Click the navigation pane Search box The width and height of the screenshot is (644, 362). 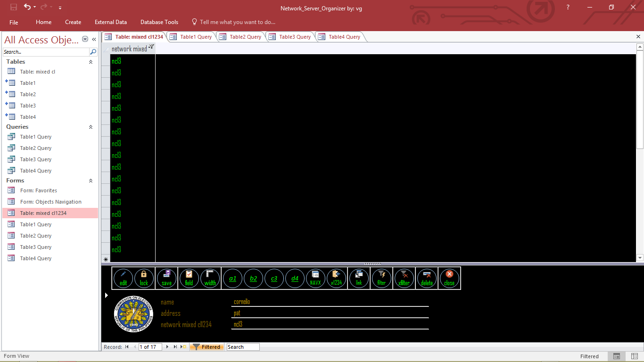(x=46, y=52)
